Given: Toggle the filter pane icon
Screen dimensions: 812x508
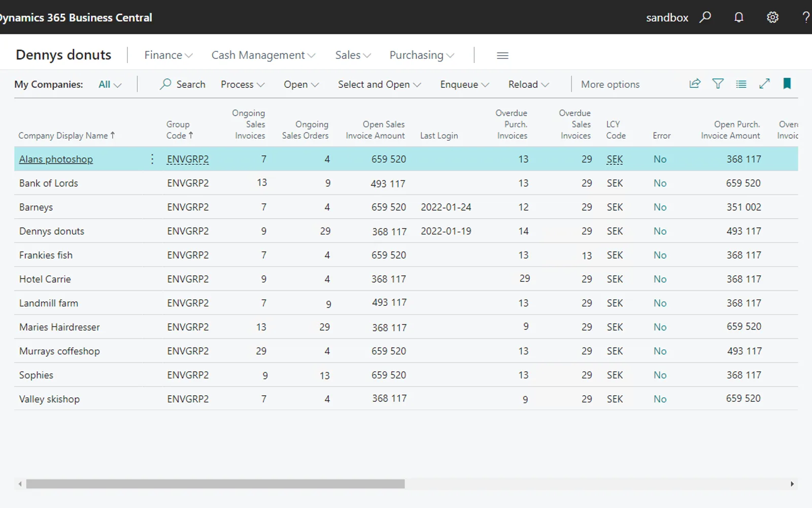Looking at the screenshot, I should point(718,84).
